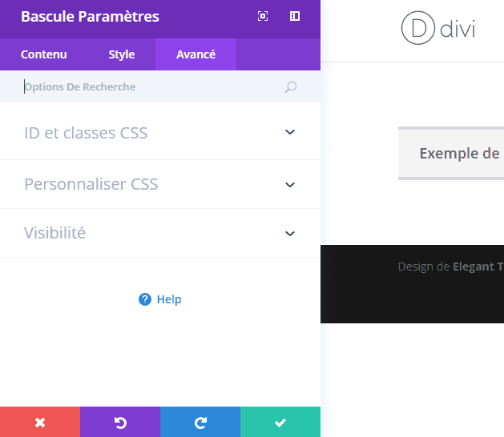Save changes with the green checkmark
The width and height of the screenshot is (504, 437).
click(280, 423)
